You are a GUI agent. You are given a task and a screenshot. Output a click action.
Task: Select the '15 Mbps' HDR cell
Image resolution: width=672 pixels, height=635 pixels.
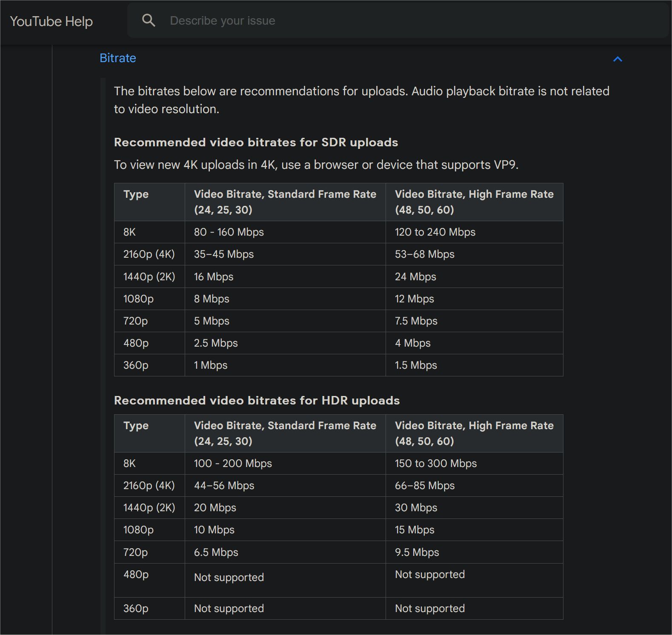point(415,530)
